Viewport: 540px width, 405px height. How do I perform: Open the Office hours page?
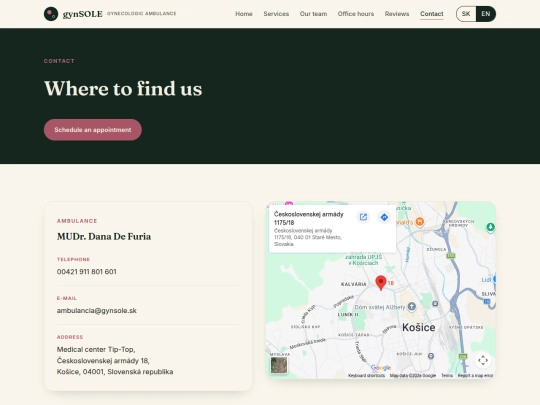click(x=356, y=14)
